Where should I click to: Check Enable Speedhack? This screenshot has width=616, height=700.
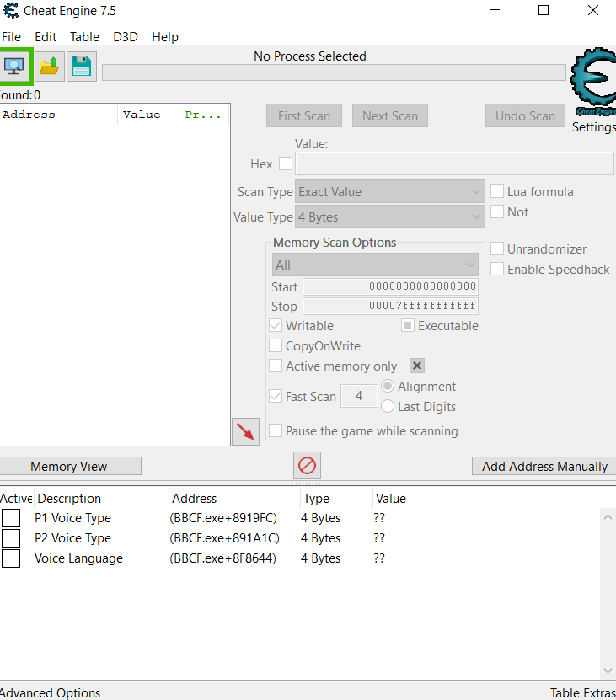[497, 269]
